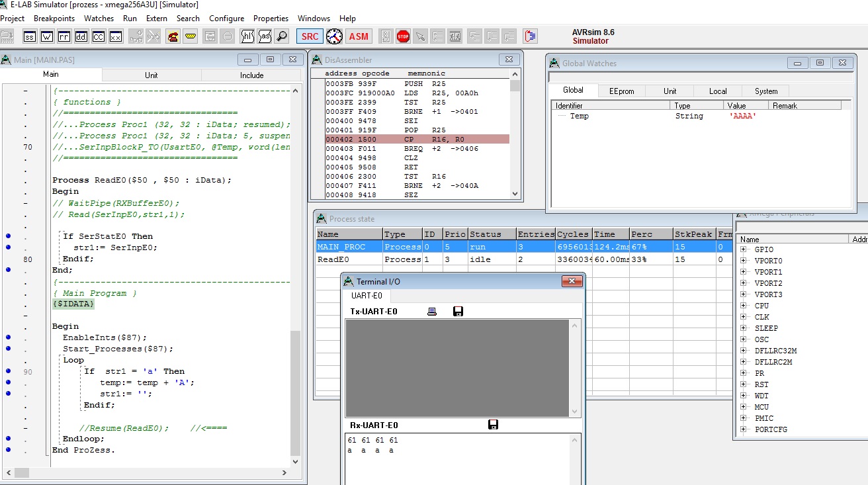
Task: Click the clock timer toolbar icon
Action: pyautogui.click(x=335, y=36)
